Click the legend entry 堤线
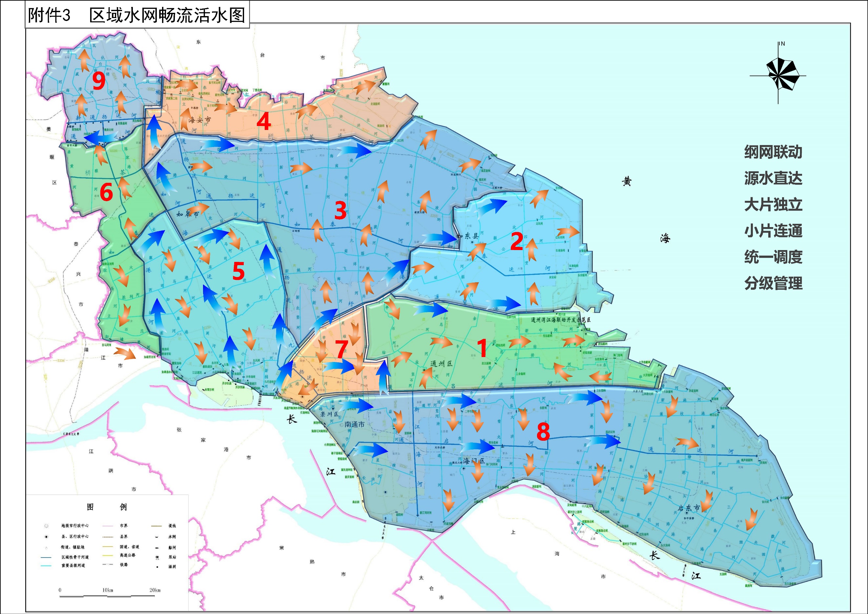The image size is (868, 614). click(x=173, y=526)
